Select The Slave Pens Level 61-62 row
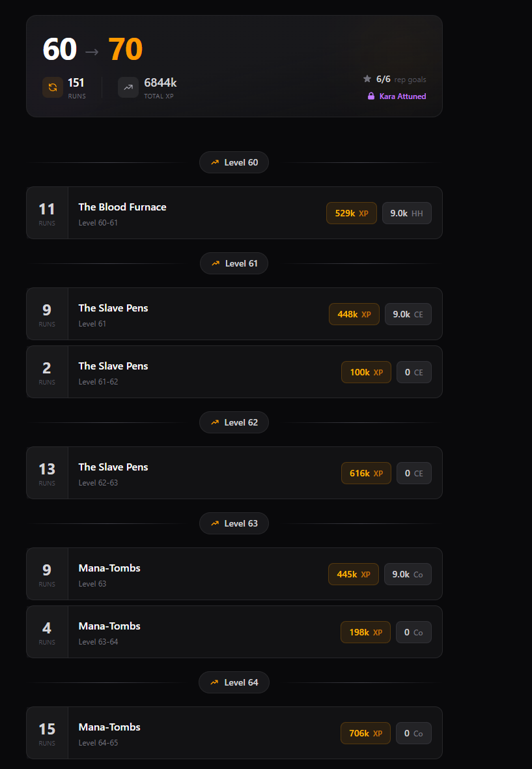This screenshot has width=532, height=769. tap(195, 372)
